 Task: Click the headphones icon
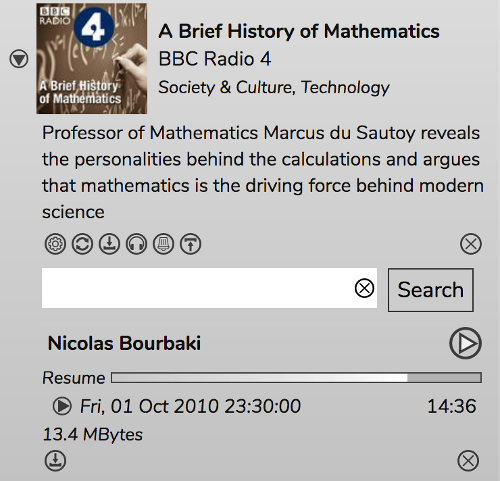pos(136,244)
